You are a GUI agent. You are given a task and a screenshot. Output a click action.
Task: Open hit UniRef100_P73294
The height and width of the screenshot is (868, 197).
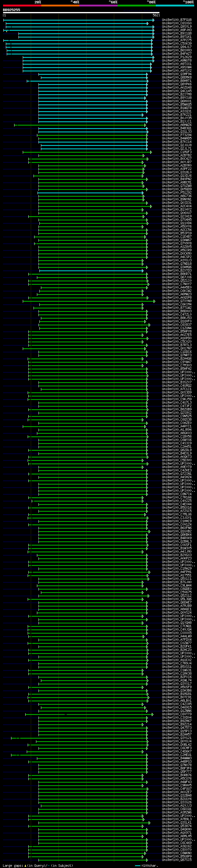click(x=177, y=135)
